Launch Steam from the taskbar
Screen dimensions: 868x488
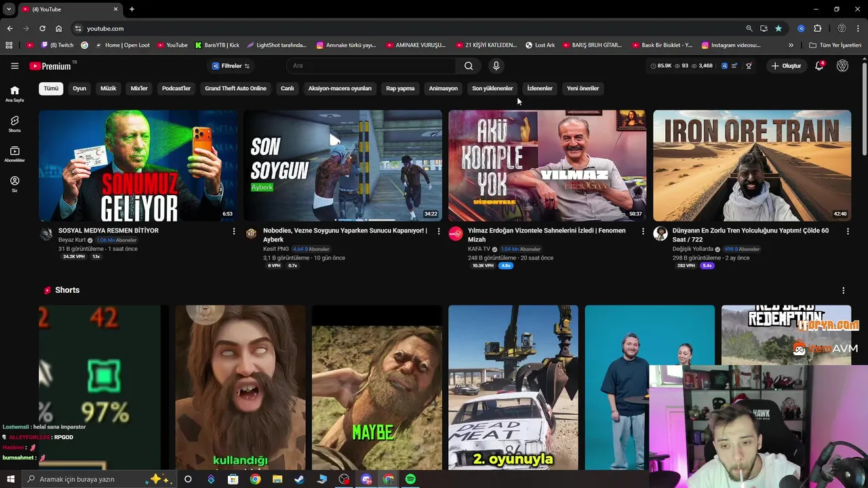pos(299,479)
